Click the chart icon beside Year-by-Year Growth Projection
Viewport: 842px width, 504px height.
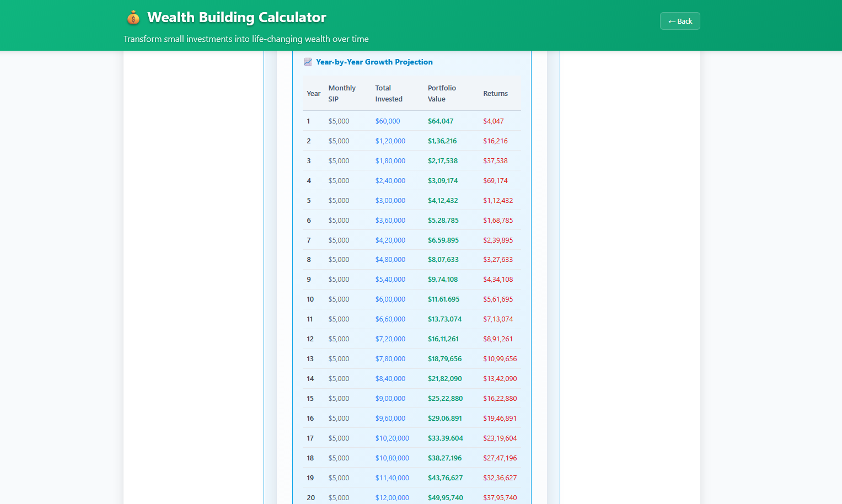308,62
